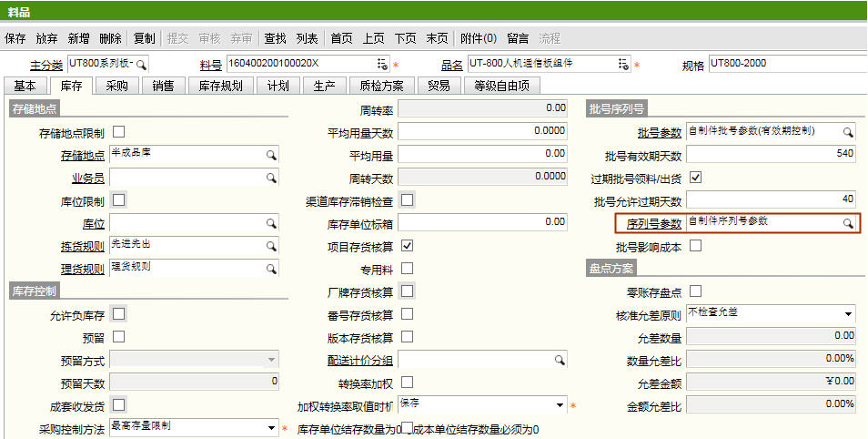This screenshot has width=868, height=439.
Task: Uncheck 项目存货核算 checkbox
Action: 407,246
